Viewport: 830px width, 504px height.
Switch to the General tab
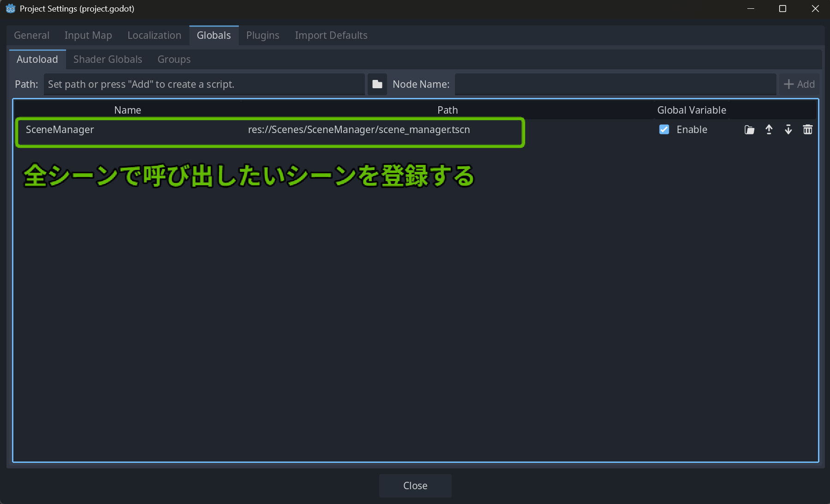click(31, 36)
